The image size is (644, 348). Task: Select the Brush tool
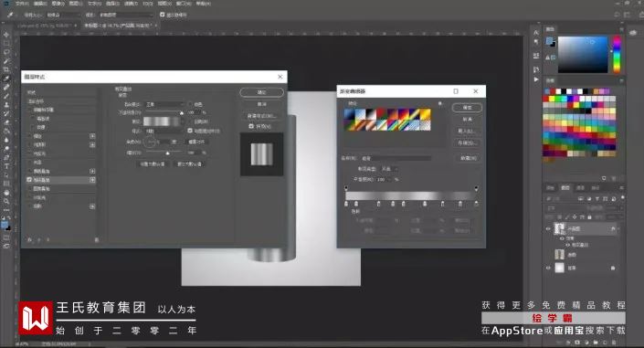[6, 96]
